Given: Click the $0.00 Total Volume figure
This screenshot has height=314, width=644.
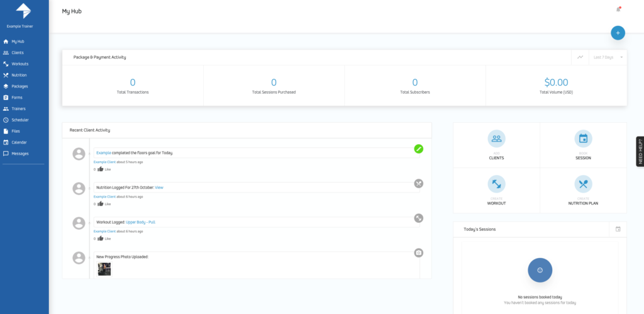Looking at the screenshot, I should coord(556,82).
